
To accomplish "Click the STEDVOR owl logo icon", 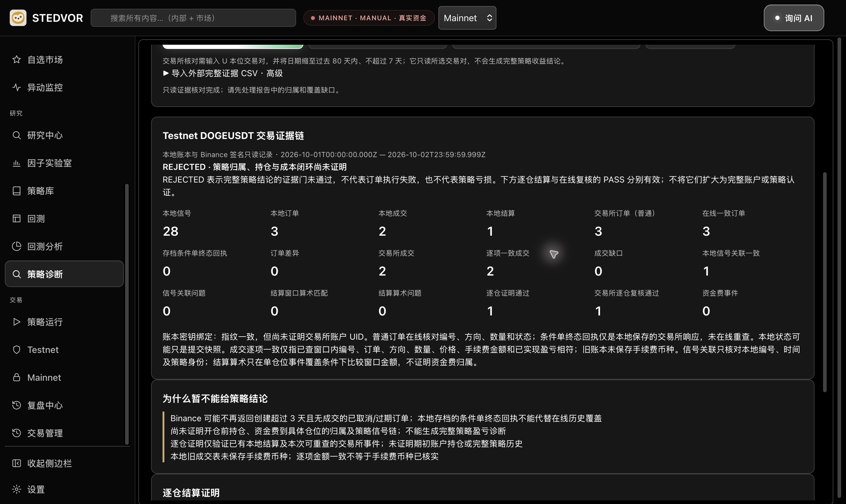I will click(18, 18).
